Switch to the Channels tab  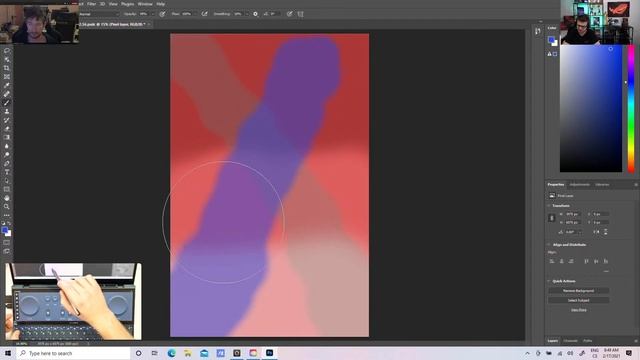tap(570, 341)
